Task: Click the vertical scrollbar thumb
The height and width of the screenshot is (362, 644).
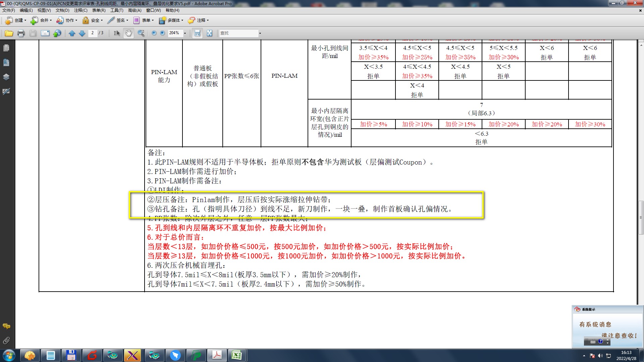Action: pos(641,217)
